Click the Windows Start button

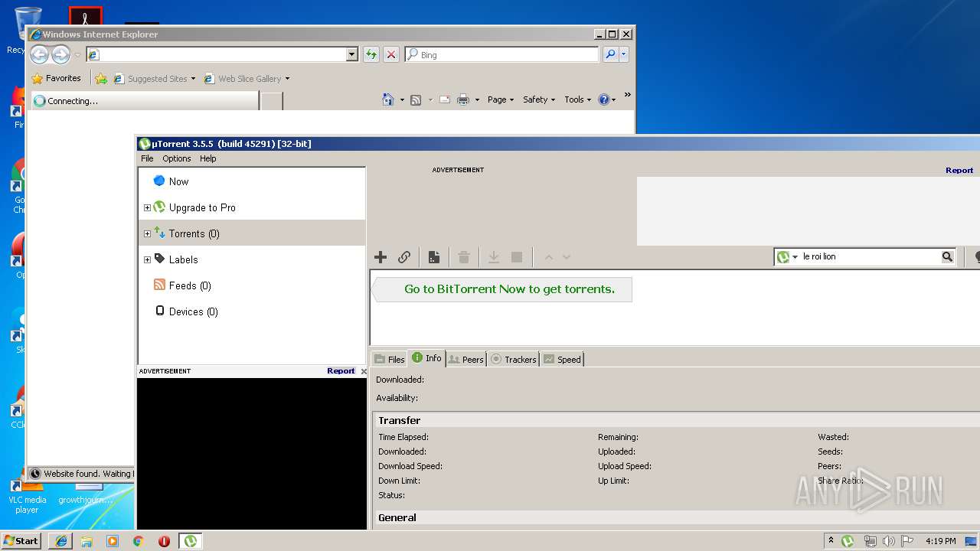tap(21, 540)
